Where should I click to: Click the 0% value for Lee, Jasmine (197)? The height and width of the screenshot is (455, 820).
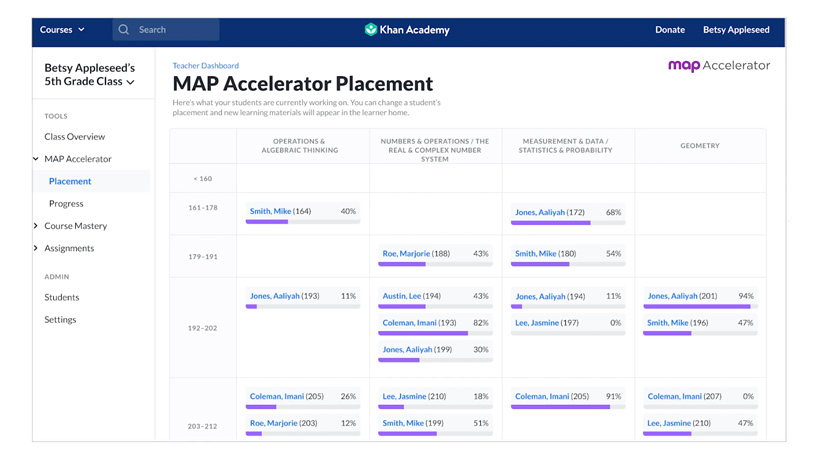coord(616,323)
